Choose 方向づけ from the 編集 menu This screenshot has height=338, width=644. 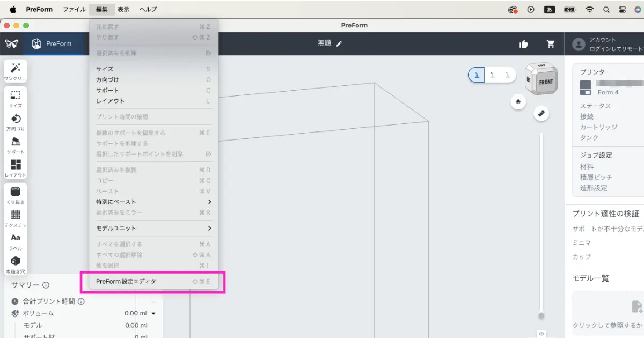tap(153, 80)
